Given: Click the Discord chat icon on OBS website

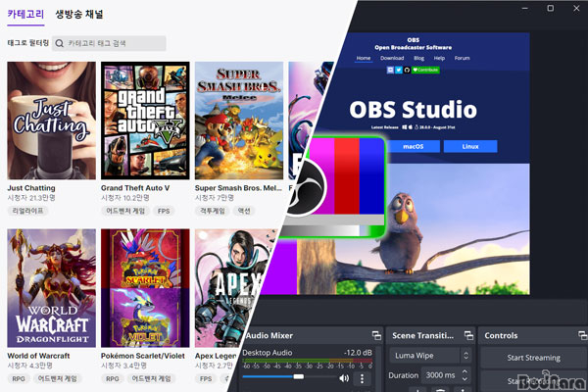Looking at the screenshot, I should point(390,70).
